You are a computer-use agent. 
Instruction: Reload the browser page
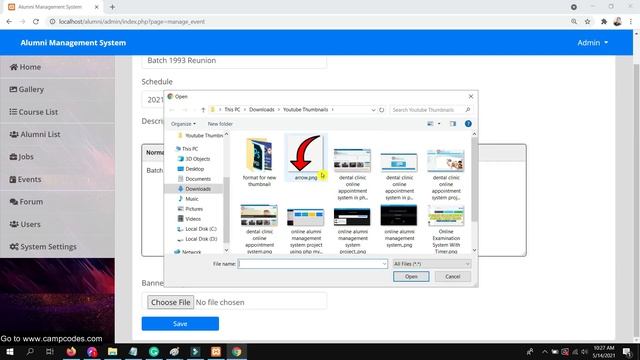pyautogui.click(x=36, y=22)
